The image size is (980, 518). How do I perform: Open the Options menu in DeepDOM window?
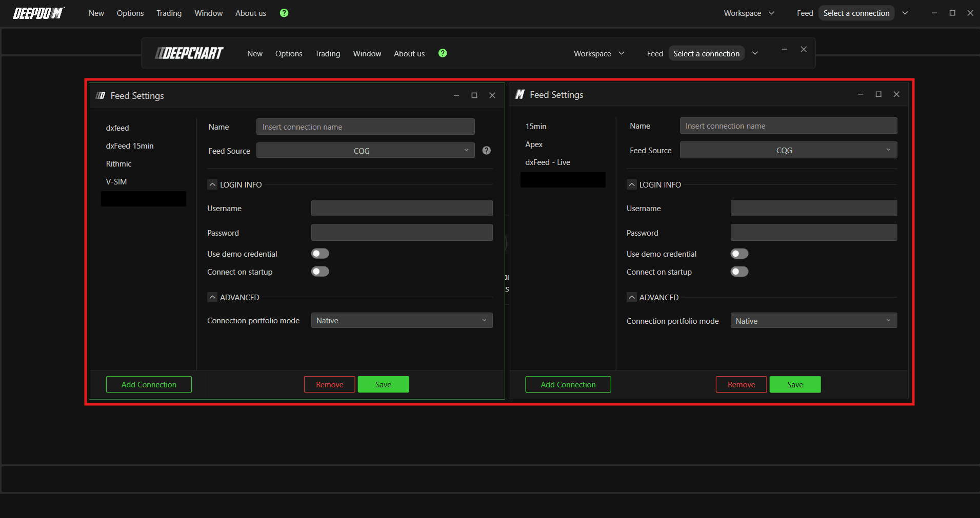(130, 13)
